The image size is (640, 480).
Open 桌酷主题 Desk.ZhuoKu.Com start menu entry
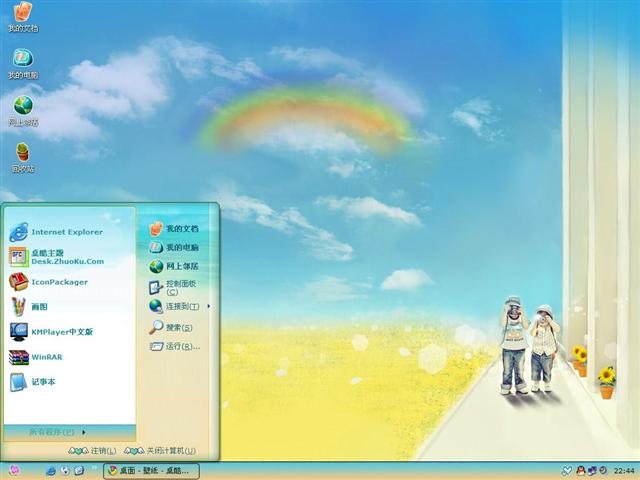pyautogui.click(x=56, y=257)
